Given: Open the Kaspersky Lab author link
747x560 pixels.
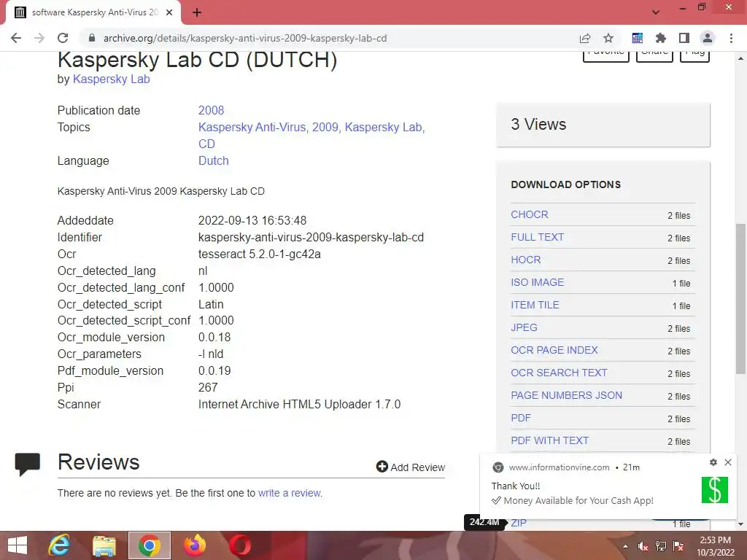Looking at the screenshot, I should (x=112, y=79).
